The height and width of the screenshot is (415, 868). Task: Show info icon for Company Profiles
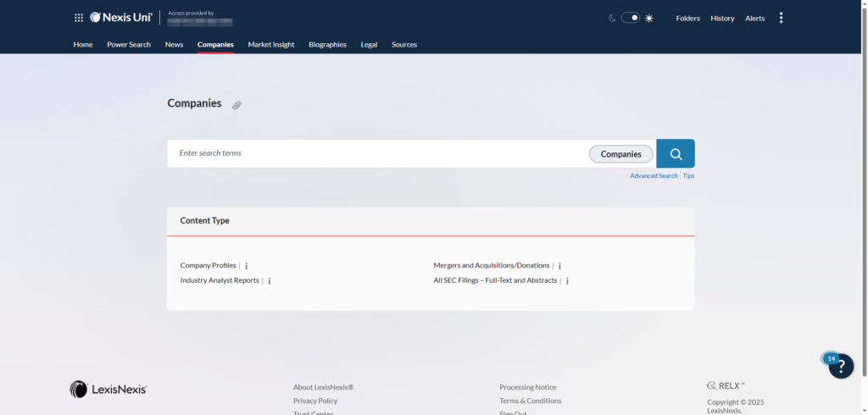click(247, 266)
